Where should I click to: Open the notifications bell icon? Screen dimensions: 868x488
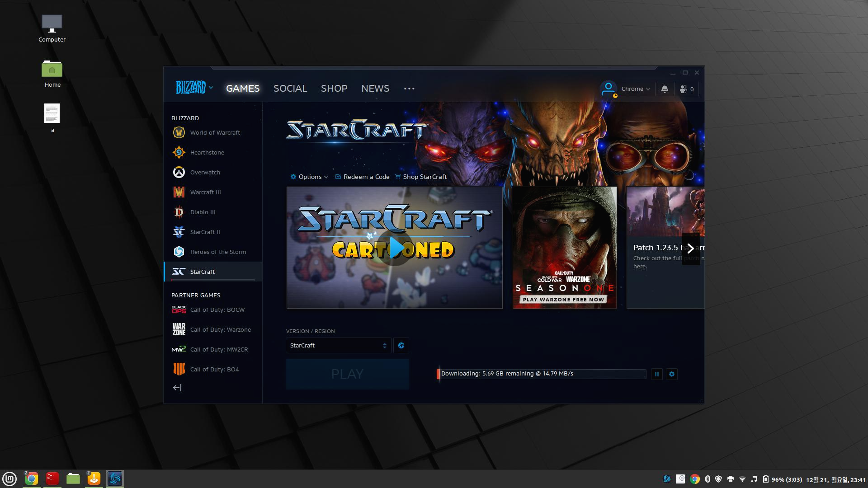click(x=665, y=89)
